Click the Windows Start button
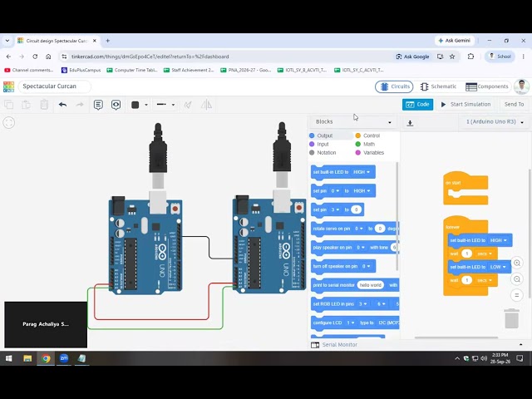 tap(9, 358)
